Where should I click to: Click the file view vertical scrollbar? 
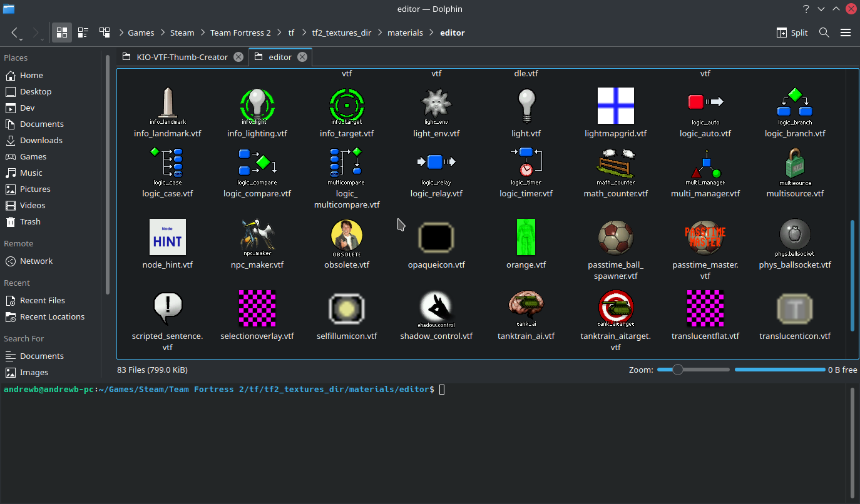pos(852,276)
